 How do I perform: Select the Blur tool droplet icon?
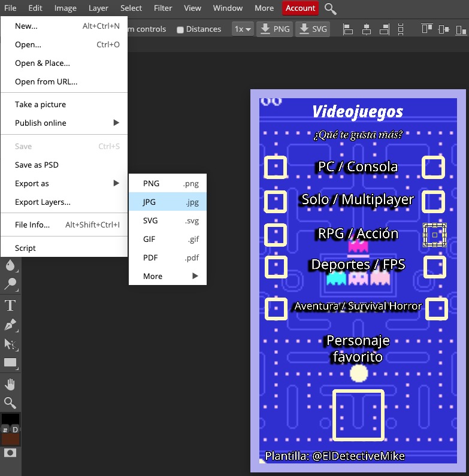tap(10, 265)
